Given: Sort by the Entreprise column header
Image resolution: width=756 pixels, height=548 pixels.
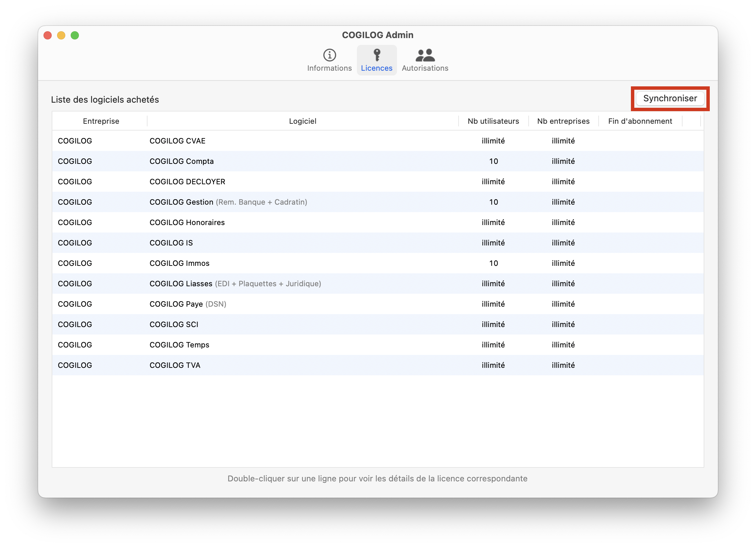Looking at the screenshot, I should 101,121.
